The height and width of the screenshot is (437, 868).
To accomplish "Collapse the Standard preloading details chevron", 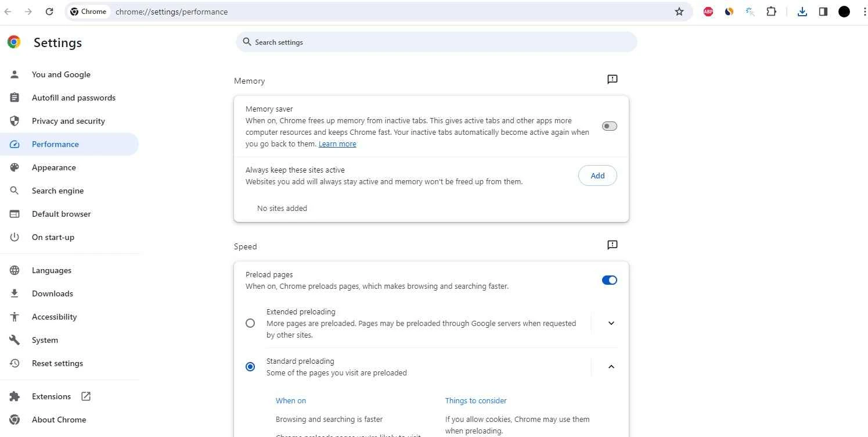I will pos(611,367).
